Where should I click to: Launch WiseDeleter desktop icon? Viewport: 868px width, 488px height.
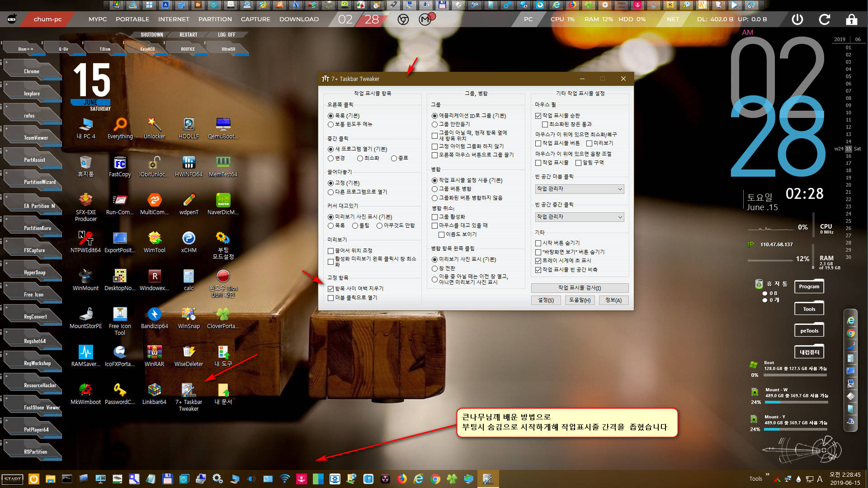click(189, 356)
